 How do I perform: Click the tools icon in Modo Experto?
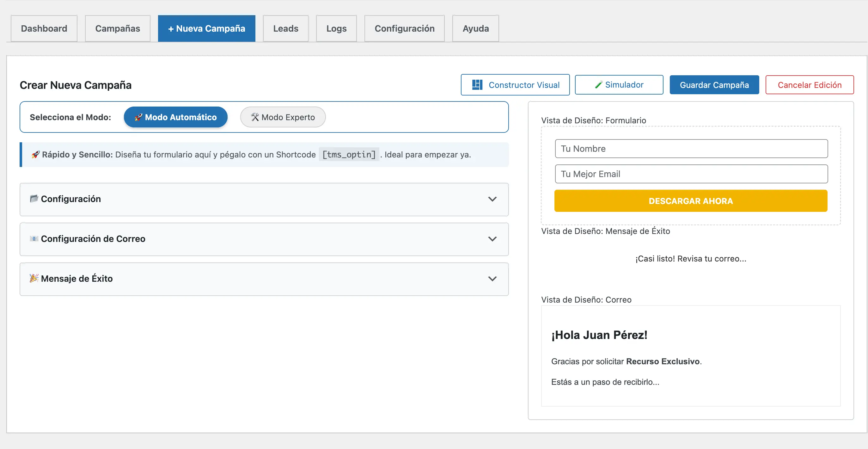coord(255,117)
